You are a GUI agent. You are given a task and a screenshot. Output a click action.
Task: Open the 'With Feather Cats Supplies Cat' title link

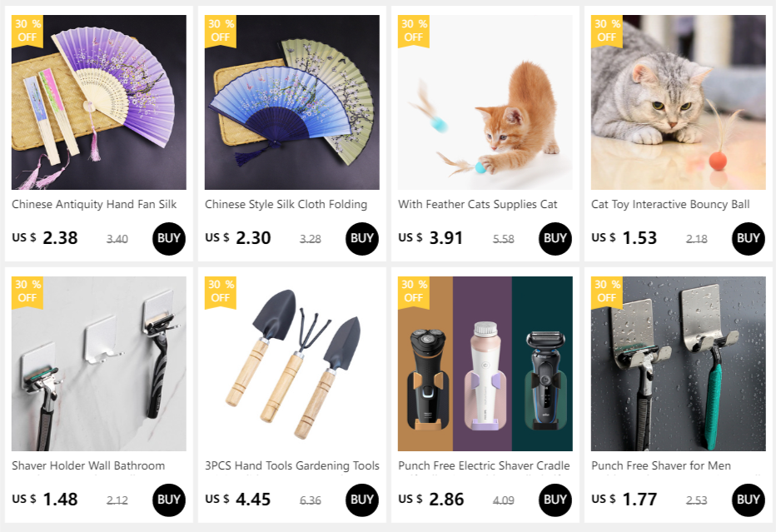click(478, 204)
